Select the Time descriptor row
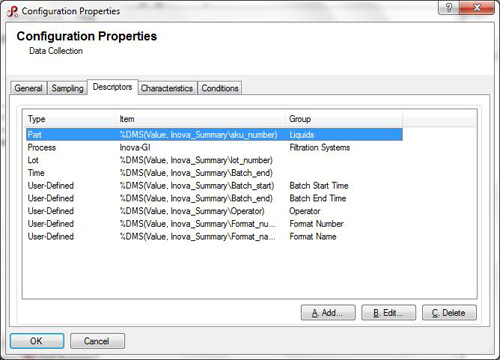This screenshot has height=360, width=500. (214, 173)
